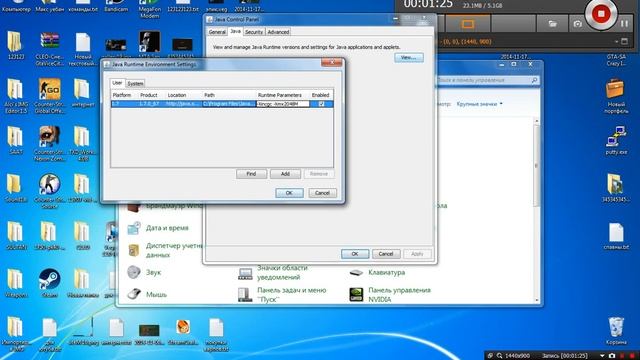The width and height of the screenshot is (640, 360).
Task: Select the интернет folder on the desktop
Action: [x=83, y=93]
